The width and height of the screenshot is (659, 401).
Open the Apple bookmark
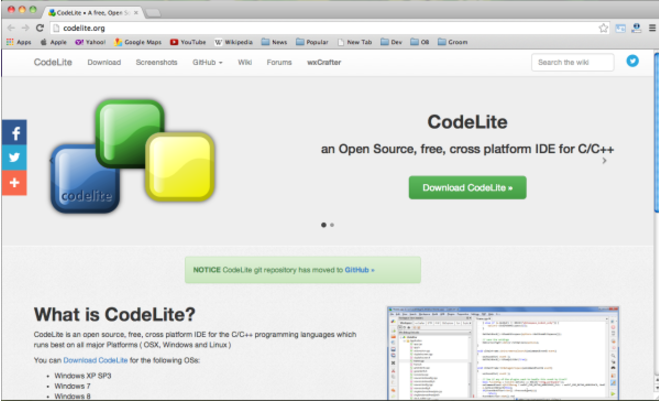53,42
